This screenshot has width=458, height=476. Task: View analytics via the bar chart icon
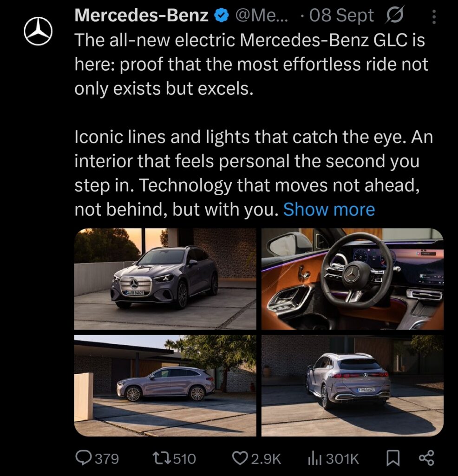tap(314, 458)
